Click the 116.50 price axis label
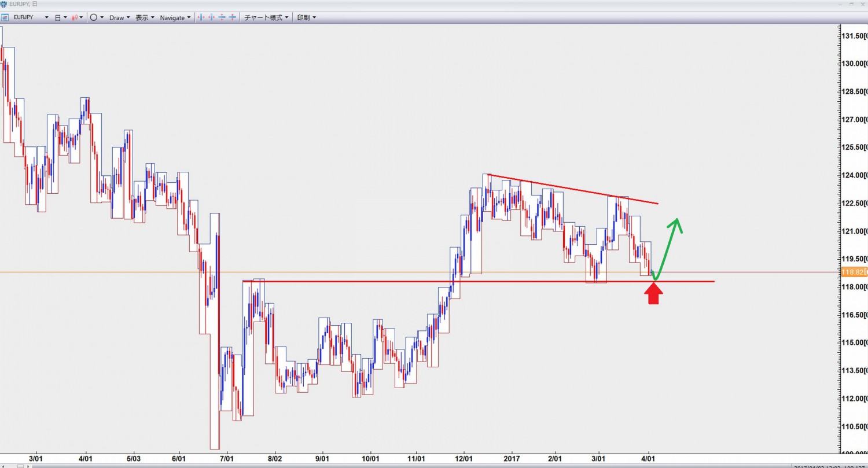 [854, 315]
